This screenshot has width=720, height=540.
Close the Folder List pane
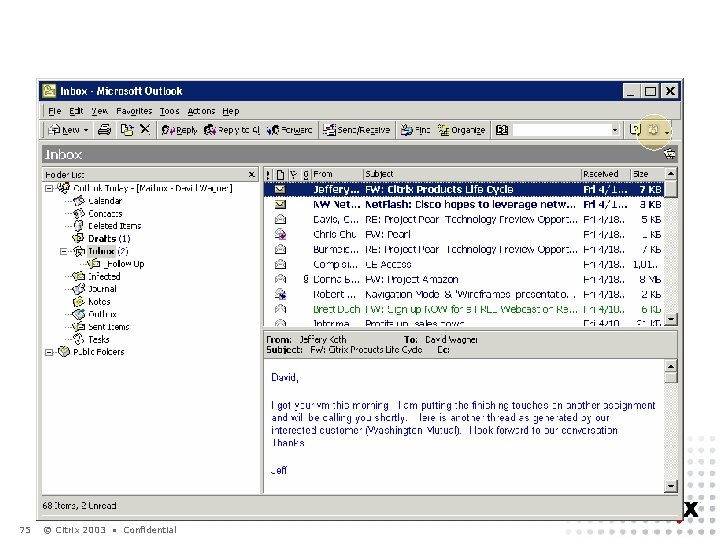[251, 174]
